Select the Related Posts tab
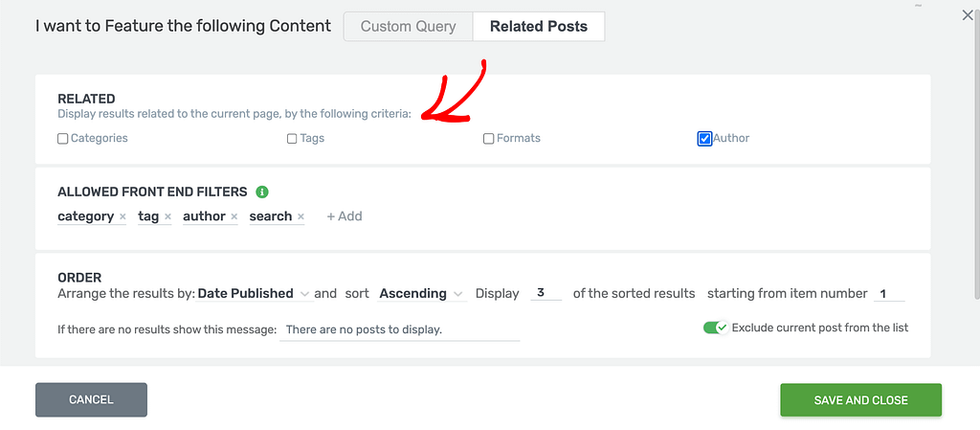The image size is (980, 430). tap(539, 27)
